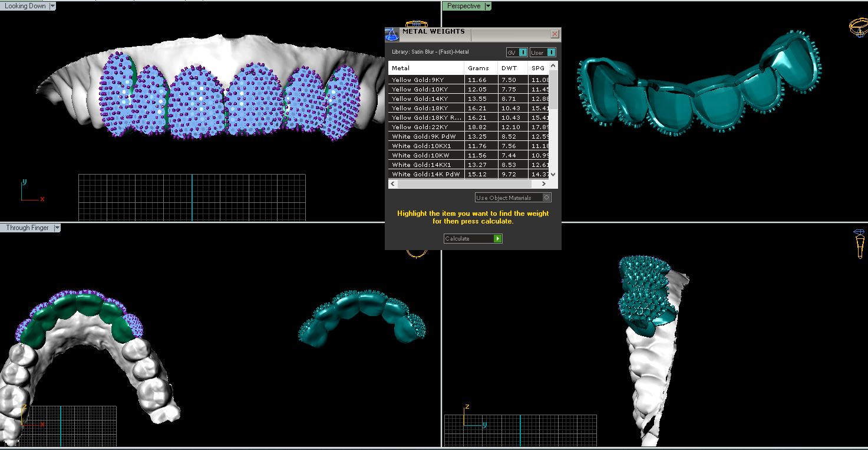Open the Through Finger viewport dropdown
868x450 pixels.
57,228
